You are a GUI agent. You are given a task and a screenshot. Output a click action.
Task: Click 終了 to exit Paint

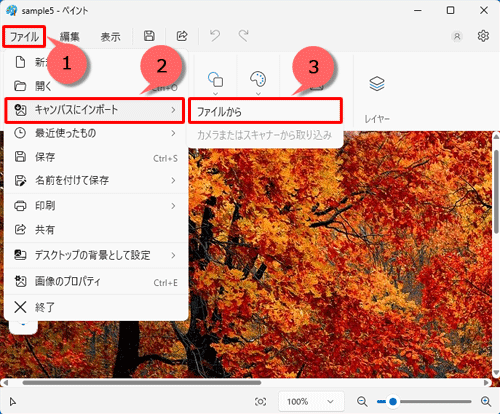pos(95,307)
